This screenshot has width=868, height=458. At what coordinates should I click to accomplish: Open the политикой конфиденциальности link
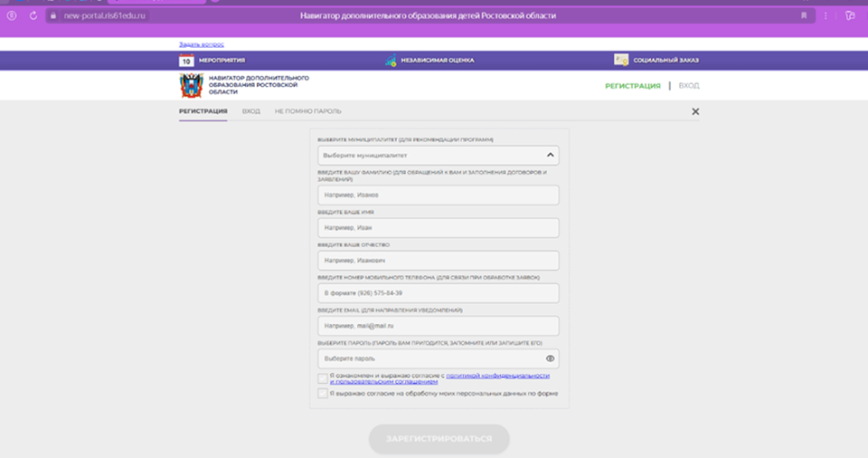click(497, 375)
